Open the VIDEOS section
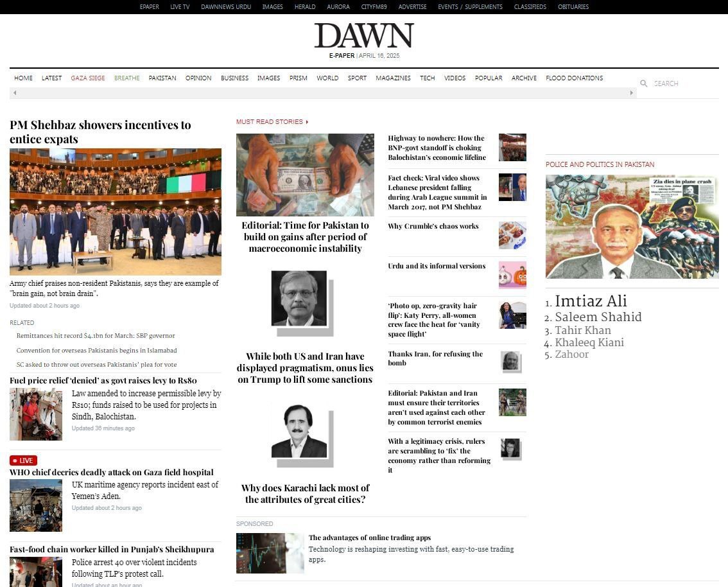The width and height of the screenshot is (728, 587). coord(455,78)
